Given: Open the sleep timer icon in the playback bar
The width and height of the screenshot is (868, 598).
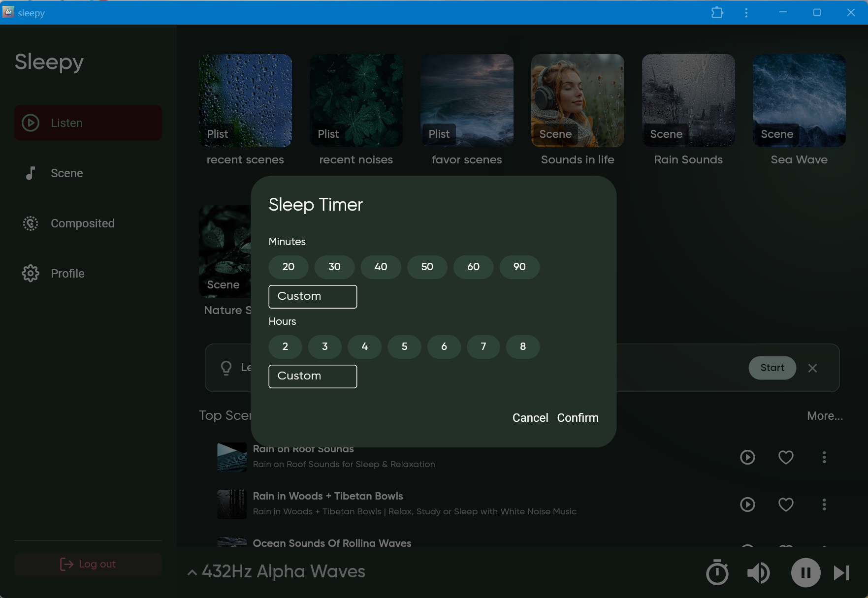Looking at the screenshot, I should 717,572.
